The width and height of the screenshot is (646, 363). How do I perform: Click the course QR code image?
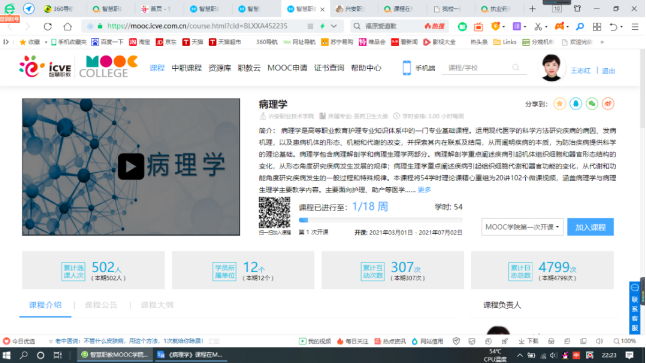click(x=274, y=213)
